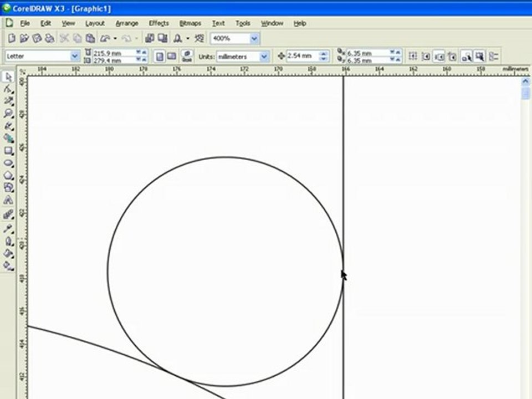
Task: Toggle Treat As Filled
Action: pos(480,57)
